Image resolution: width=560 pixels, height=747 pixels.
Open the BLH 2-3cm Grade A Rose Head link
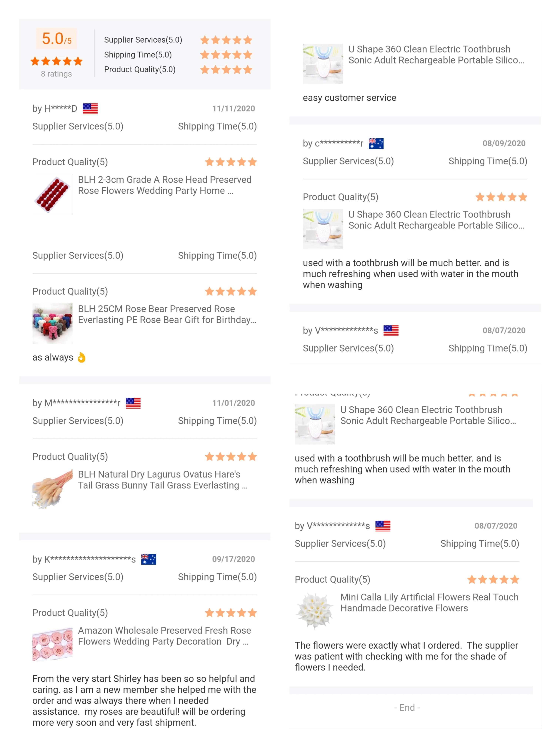coord(164,185)
